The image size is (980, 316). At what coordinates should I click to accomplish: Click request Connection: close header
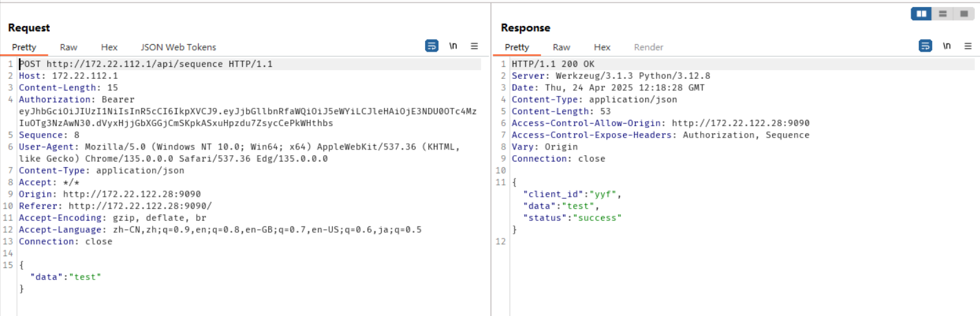pyautogui.click(x=66, y=242)
